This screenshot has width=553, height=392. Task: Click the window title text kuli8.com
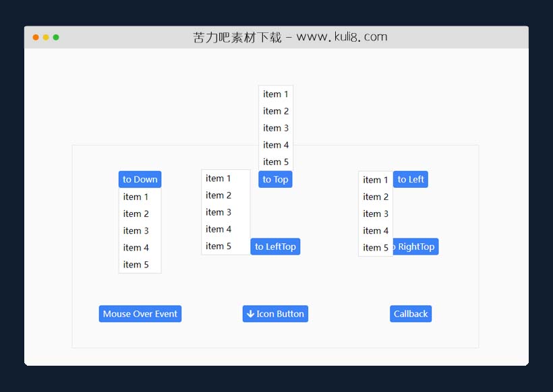290,37
